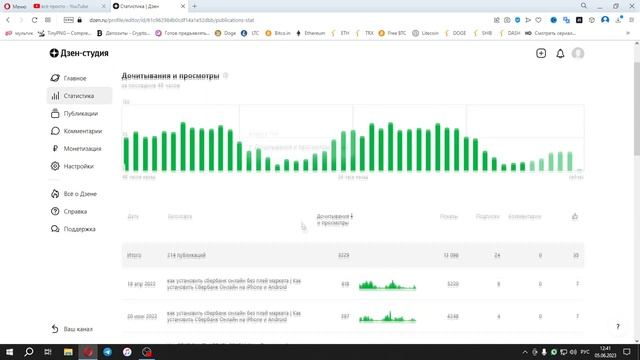Click the help question mark button

[x=618, y=327]
